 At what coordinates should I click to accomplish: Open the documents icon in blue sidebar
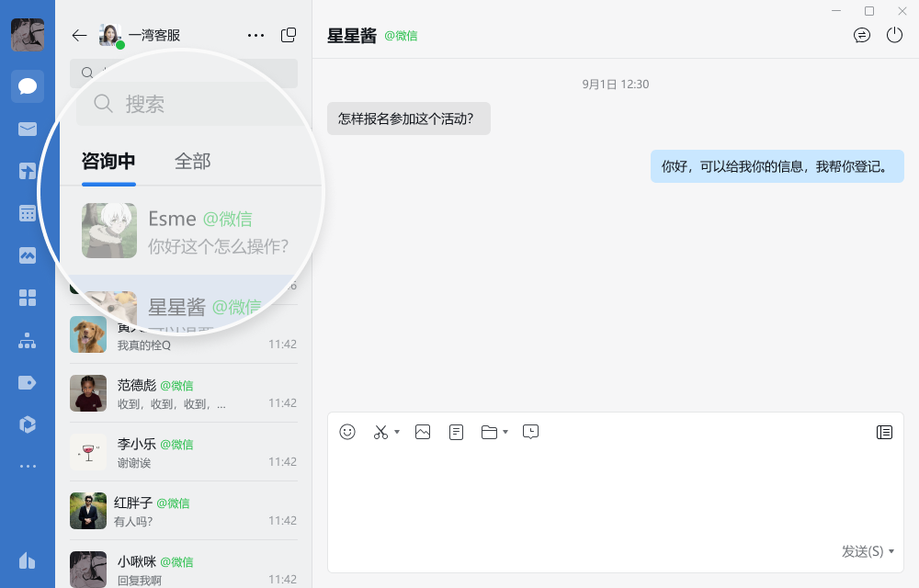28,171
